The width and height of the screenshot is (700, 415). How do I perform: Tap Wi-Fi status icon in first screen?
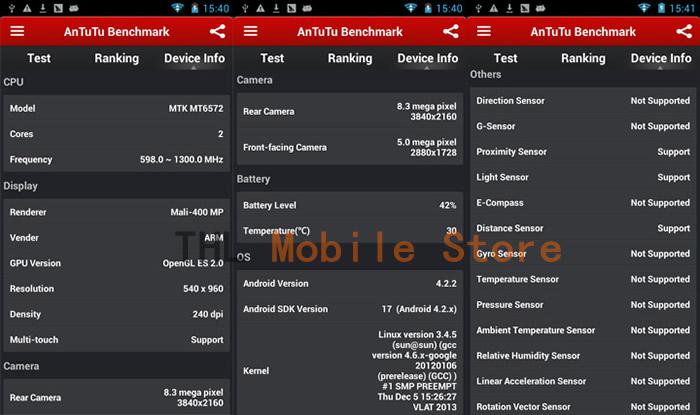point(177,8)
